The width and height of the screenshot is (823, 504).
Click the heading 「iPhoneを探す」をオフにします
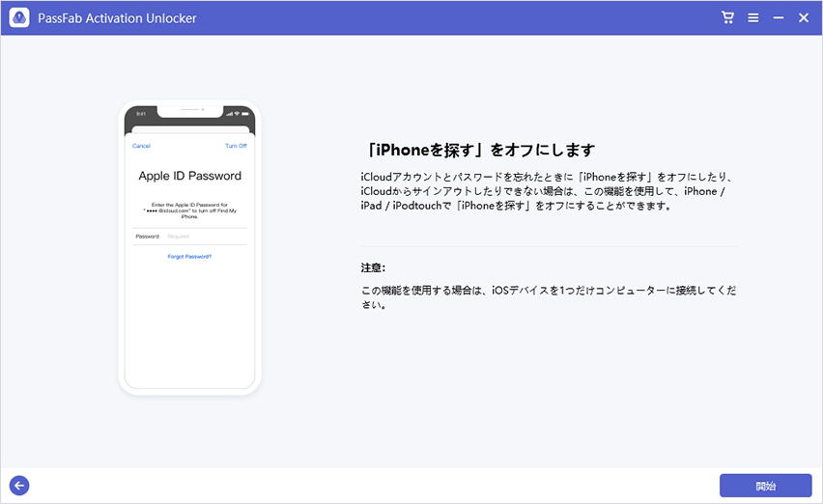(480, 150)
